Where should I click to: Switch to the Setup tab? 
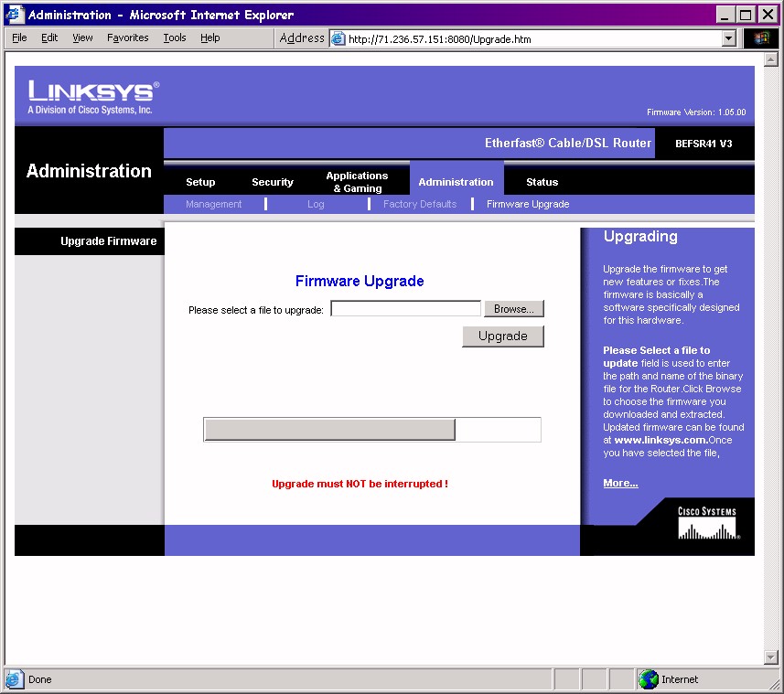200,182
